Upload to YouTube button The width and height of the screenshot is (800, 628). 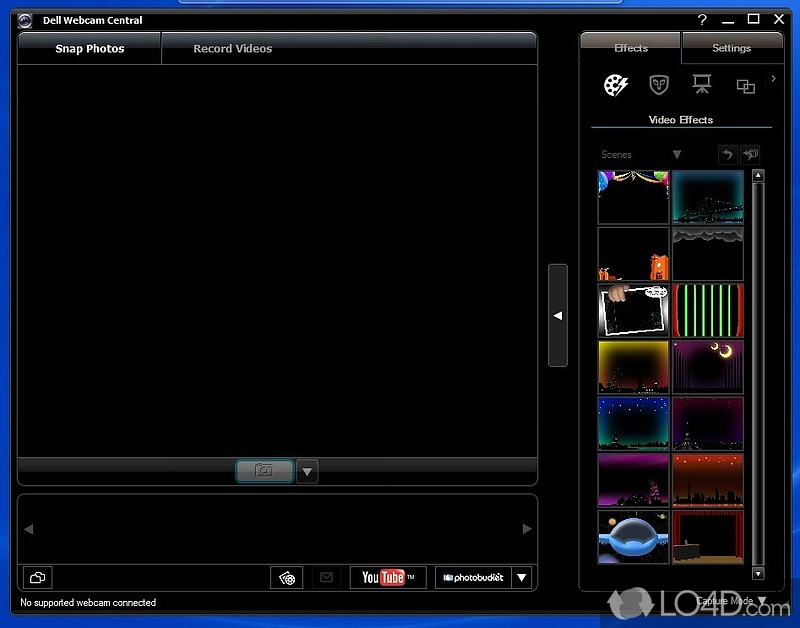point(388,577)
